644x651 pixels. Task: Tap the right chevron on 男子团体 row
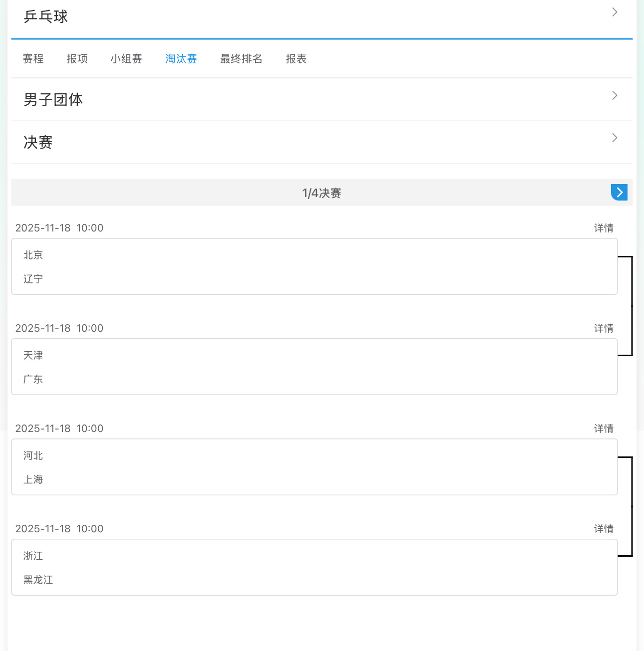pyautogui.click(x=614, y=95)
